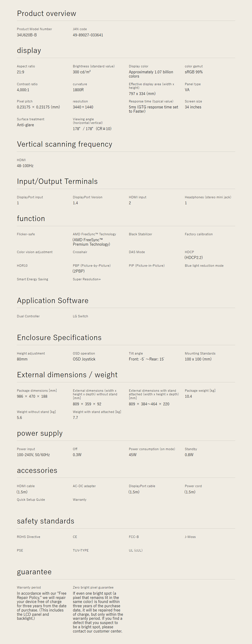Click the display section heading
Image resolution: width=252 pixels, height=644 pixels.
coord(29,50)
